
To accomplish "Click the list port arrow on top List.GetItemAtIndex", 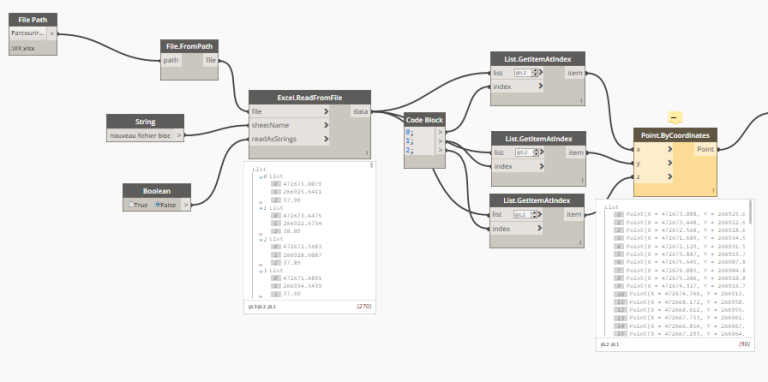I will [541, 72].
